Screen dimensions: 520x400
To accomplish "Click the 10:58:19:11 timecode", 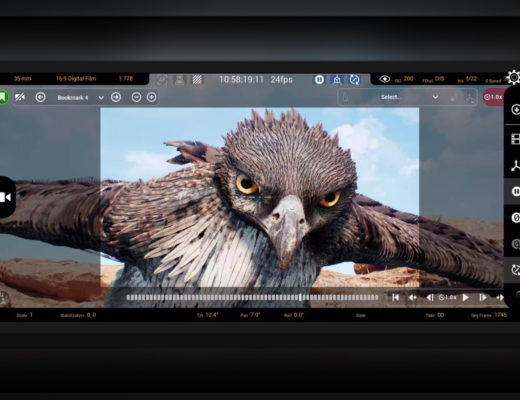I will [x=241, y=80].
